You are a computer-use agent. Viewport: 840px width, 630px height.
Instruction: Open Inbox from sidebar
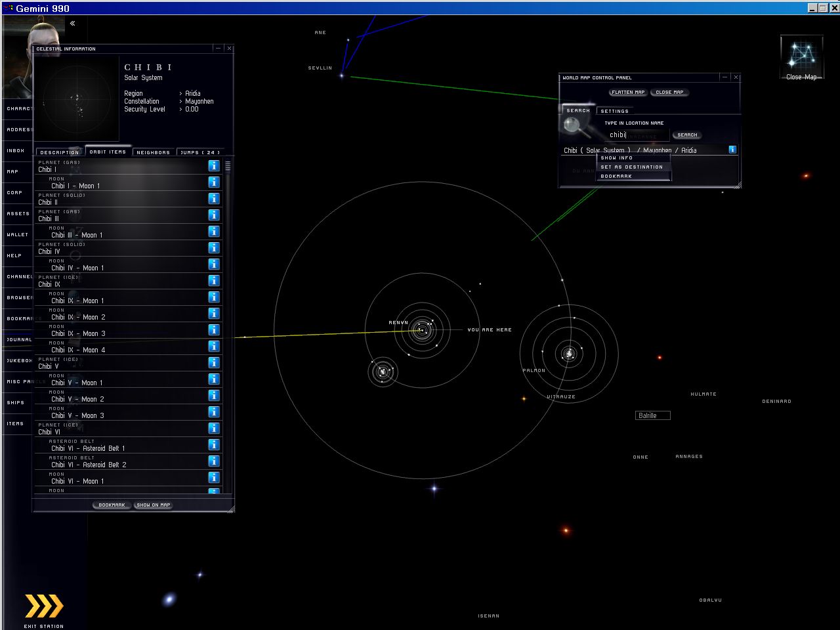point(16,151)
